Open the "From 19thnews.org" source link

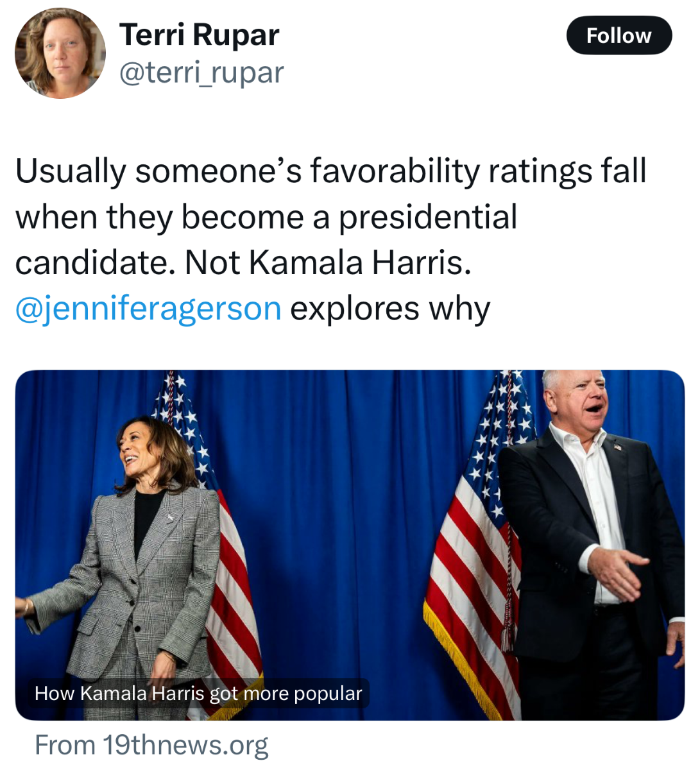pyautogui.click(x=151, y=746)
